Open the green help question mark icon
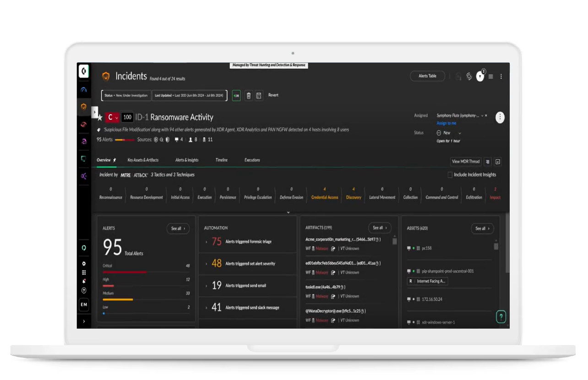The height and width of the screenshot is (380, 588). click(x=501, y=317)
